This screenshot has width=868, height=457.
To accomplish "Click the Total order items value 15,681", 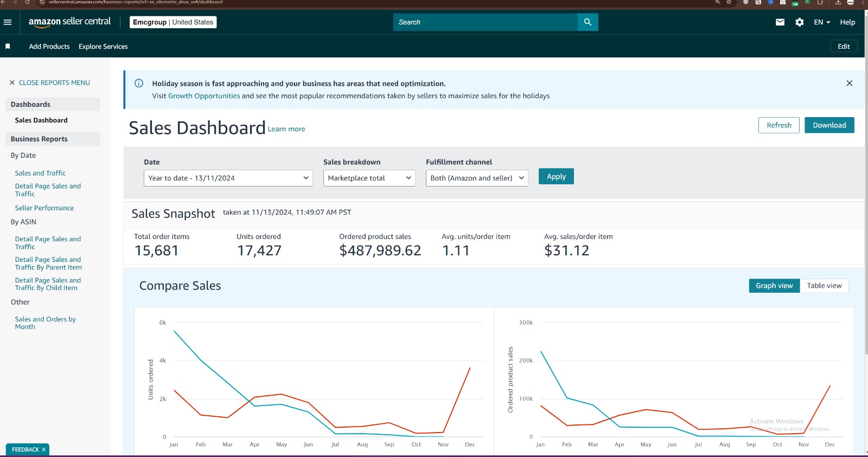I will point(156,250).
